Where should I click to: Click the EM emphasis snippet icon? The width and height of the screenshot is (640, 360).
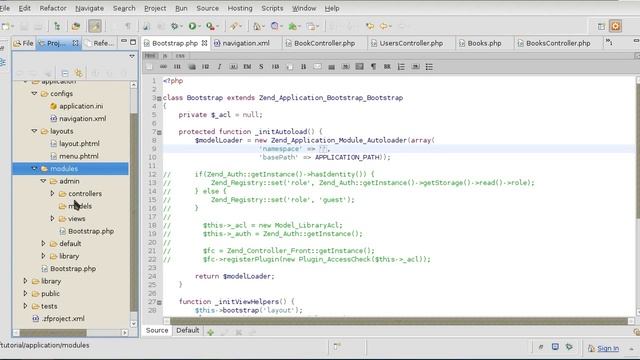tap(247, 67)
